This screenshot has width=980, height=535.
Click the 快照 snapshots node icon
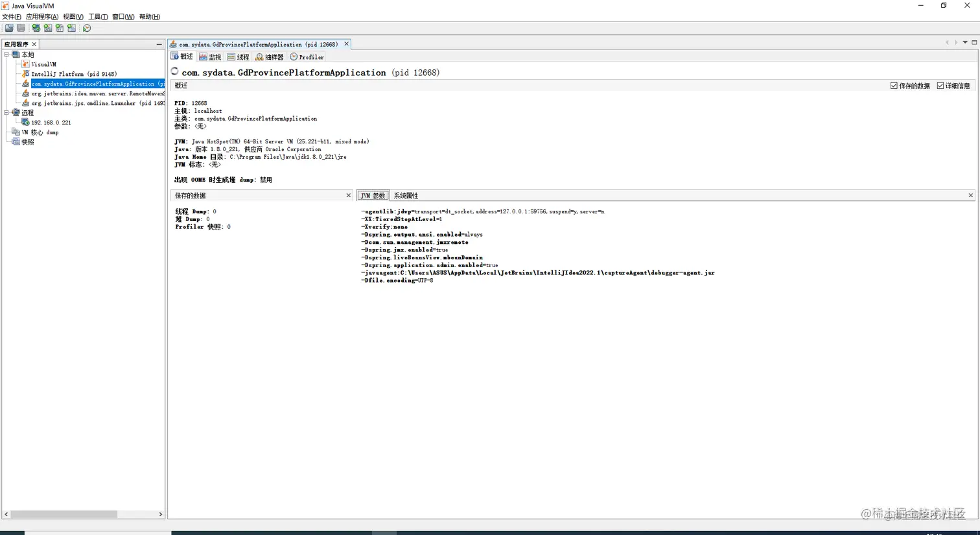point(16,141)
